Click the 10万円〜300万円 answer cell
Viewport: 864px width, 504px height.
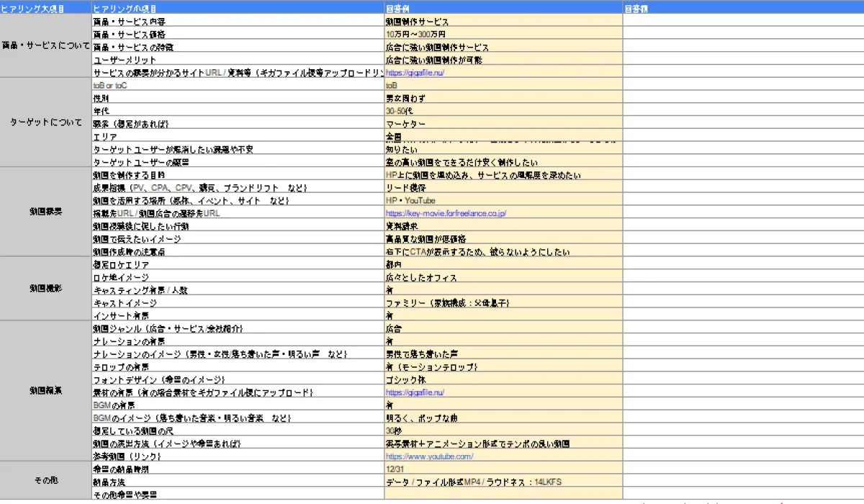(x=503, y=34)
